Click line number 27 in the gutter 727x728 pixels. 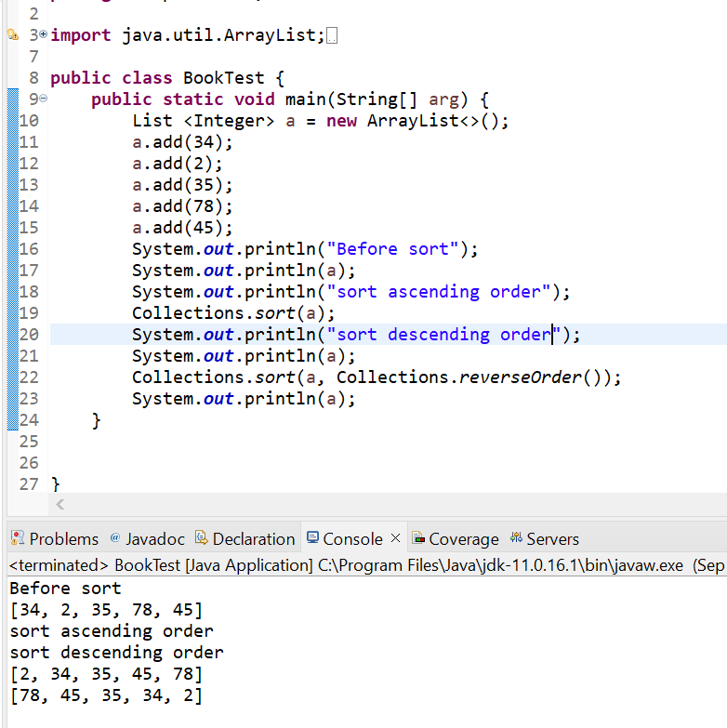tap(29, 484)
